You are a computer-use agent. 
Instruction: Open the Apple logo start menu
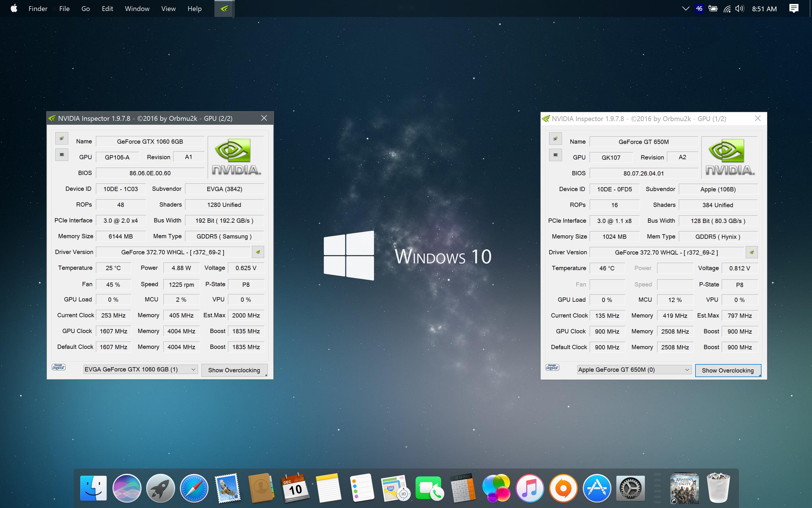point(14,8)
